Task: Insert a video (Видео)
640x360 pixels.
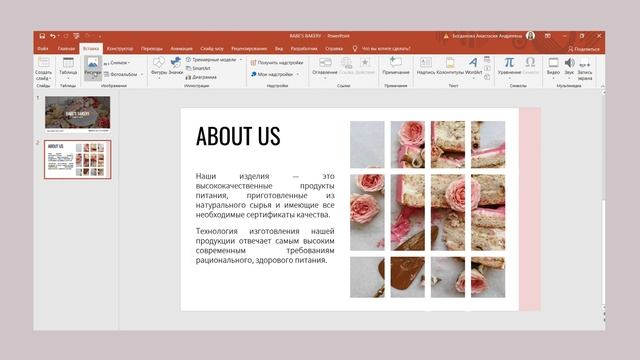Action: click(553, 67)
